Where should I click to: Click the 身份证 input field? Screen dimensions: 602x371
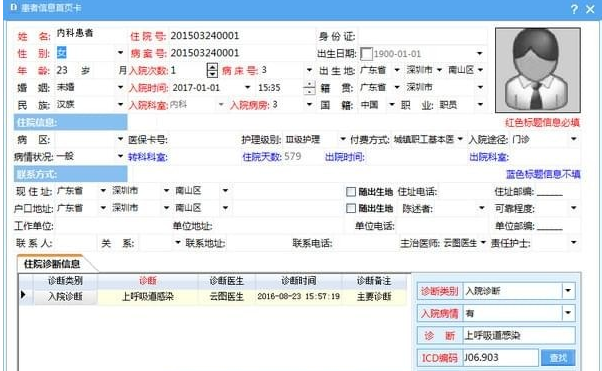tap(422, 36)
